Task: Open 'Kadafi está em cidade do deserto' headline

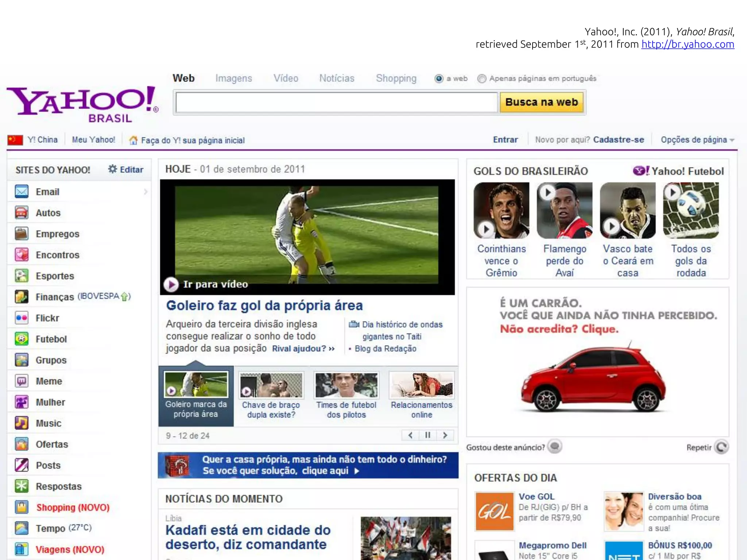Action: pyautogui.click(x=248, y=537)
